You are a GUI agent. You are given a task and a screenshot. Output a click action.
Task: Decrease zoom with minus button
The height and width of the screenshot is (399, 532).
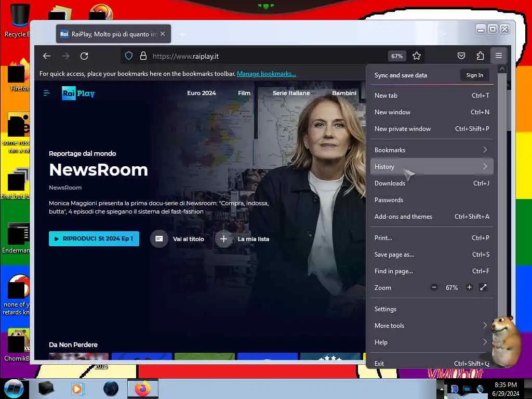pyautogui.click(x=434, y=287)
